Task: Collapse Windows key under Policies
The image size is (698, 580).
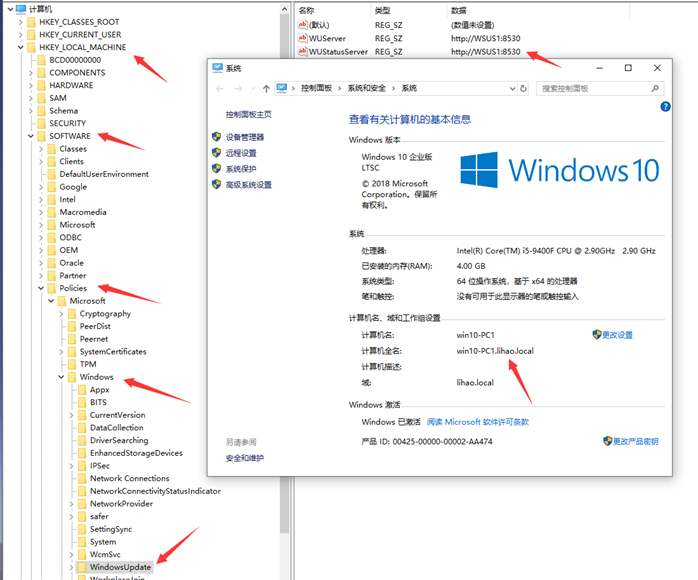Action: click(61, 377)
